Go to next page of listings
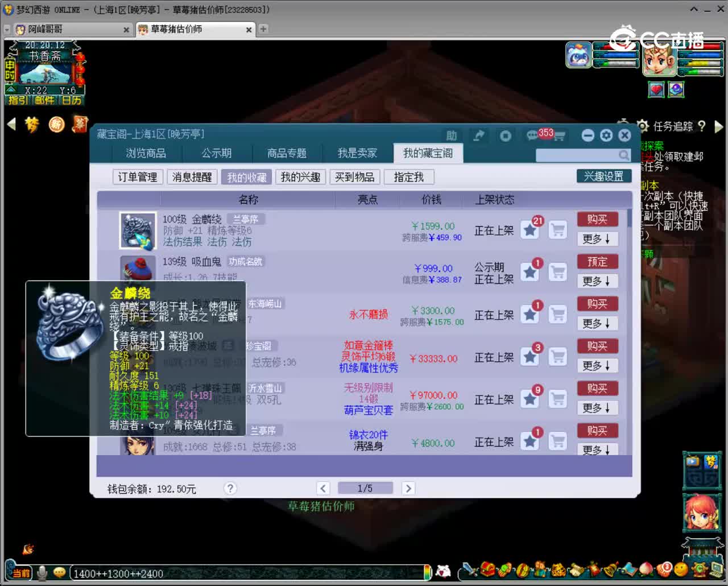 [408, 488]
